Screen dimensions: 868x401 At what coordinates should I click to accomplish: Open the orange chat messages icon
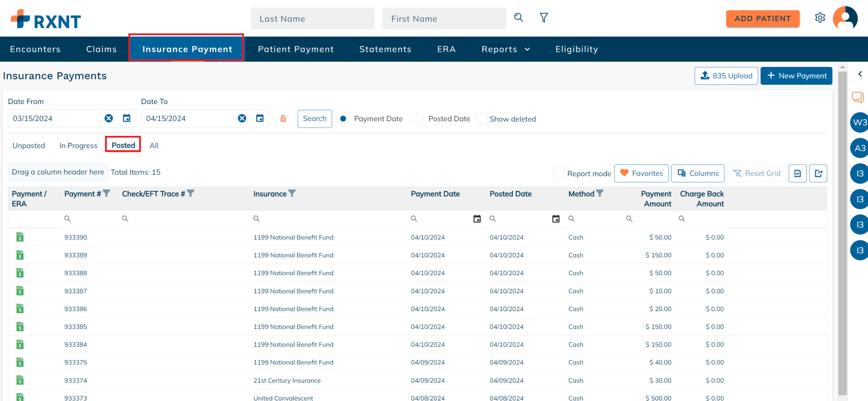[858, 97]
